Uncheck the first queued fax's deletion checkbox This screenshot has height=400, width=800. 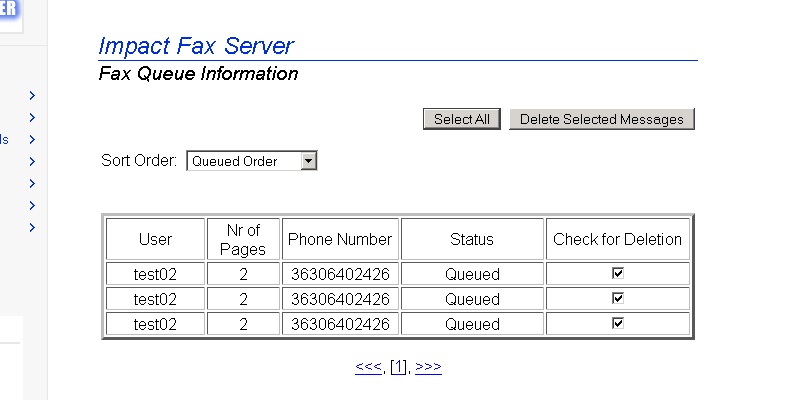618,272
